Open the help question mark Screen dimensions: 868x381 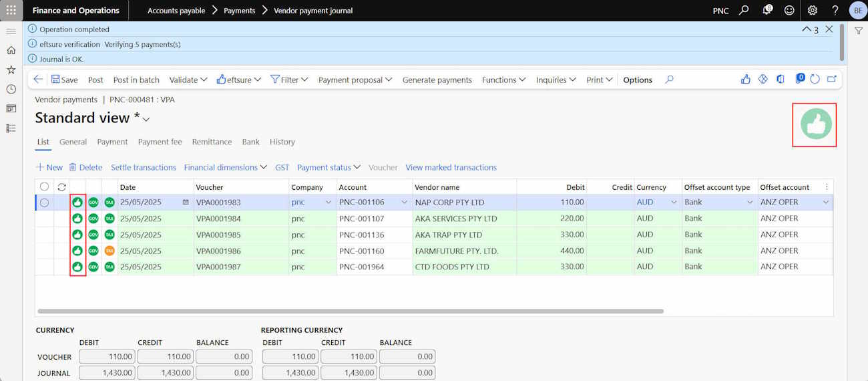tap(835, 10)
